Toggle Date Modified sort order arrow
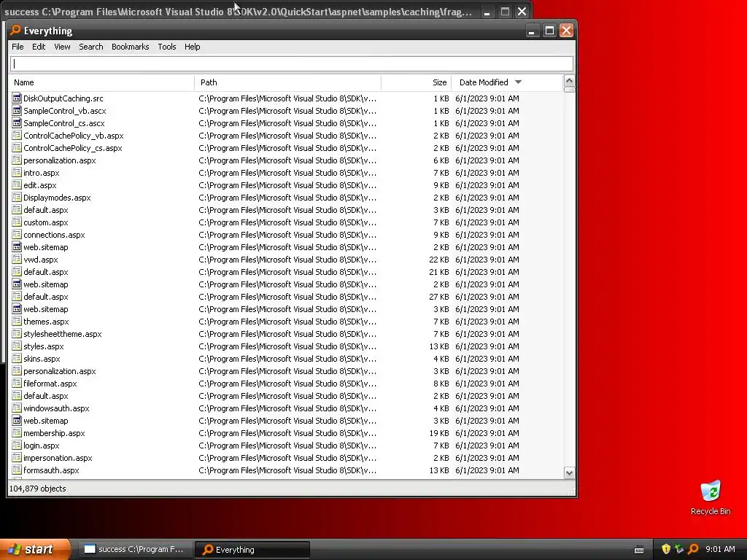This screenshot has width=747, height=560. [519, 82]
